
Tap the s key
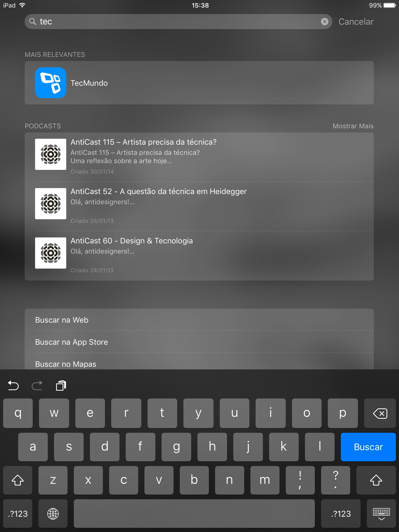[69, 447]
